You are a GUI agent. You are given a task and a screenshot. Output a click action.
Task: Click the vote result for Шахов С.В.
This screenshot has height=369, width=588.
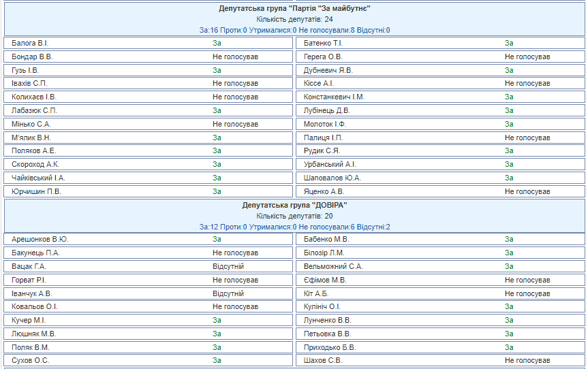tap(527, 360)
